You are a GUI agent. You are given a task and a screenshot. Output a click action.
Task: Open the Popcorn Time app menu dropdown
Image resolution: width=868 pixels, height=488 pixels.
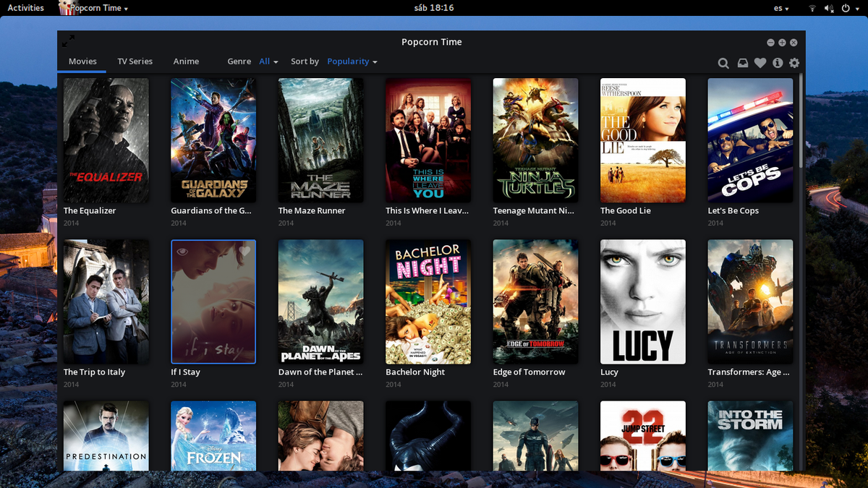(x=99, y=8)
